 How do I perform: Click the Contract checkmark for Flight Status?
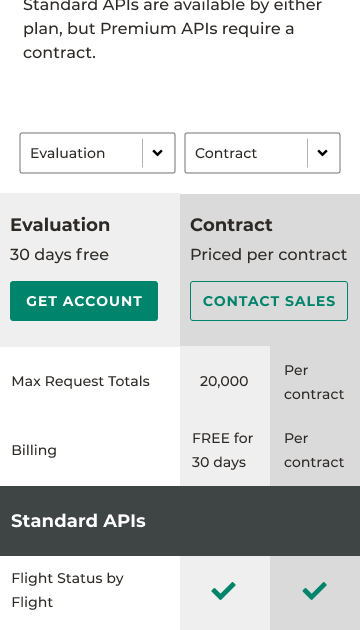[x=315, y=591]
